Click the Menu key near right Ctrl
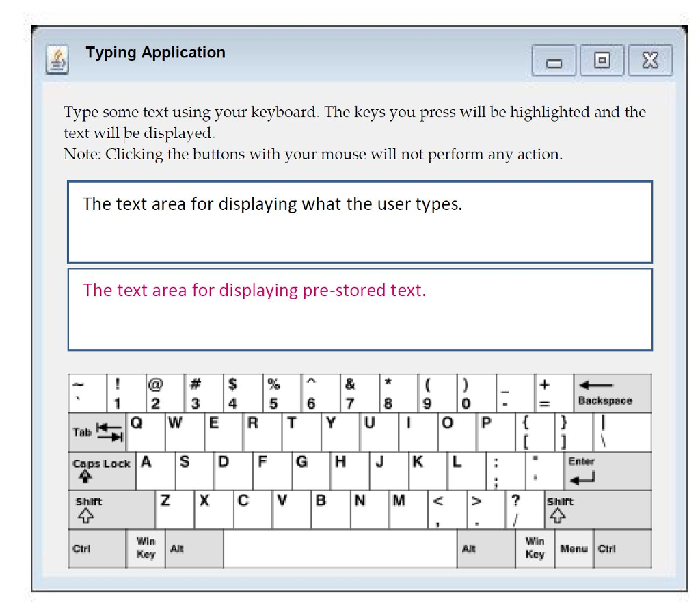The height and width of the screenshot is (616, 700). 574,548
